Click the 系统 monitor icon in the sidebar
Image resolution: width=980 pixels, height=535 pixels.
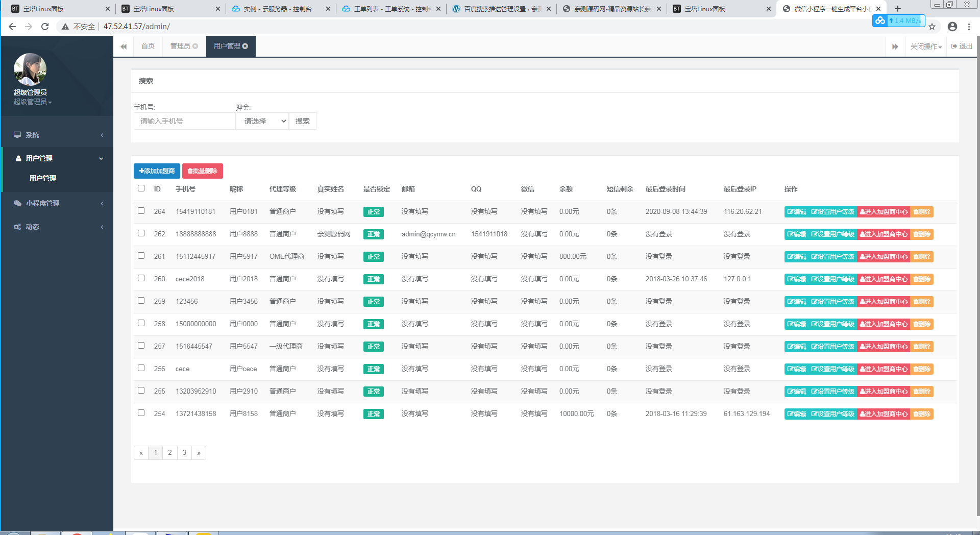pyautogui.click(x=17, y=135)
